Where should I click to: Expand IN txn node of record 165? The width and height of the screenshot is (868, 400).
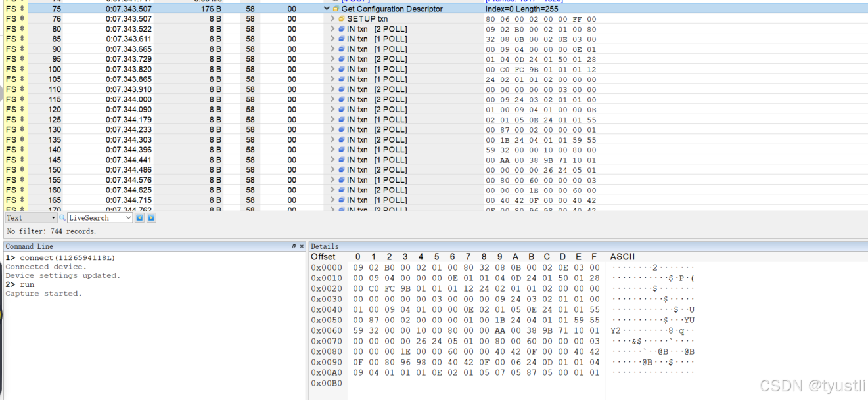tap(332, 200)
